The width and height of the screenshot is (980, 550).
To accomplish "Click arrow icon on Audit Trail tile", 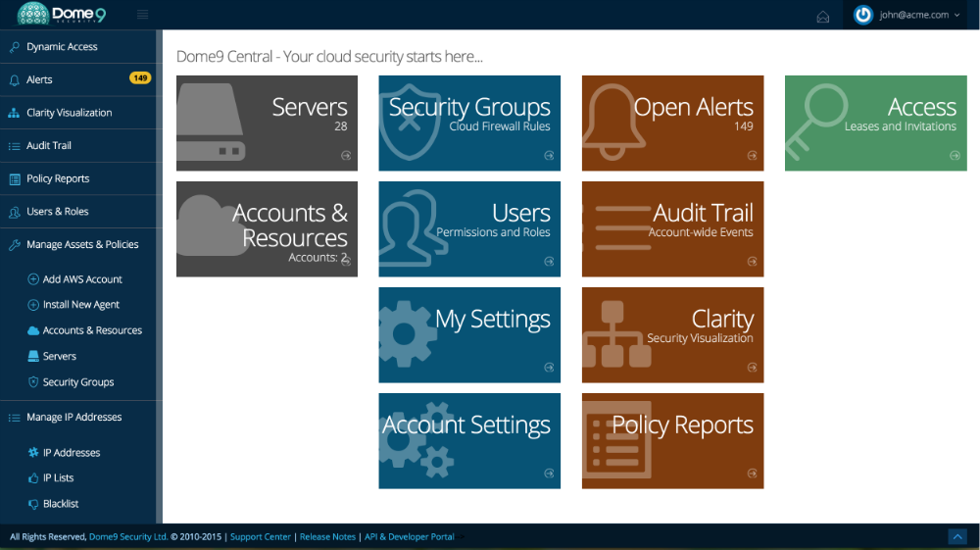I will [x=752, y=261].
